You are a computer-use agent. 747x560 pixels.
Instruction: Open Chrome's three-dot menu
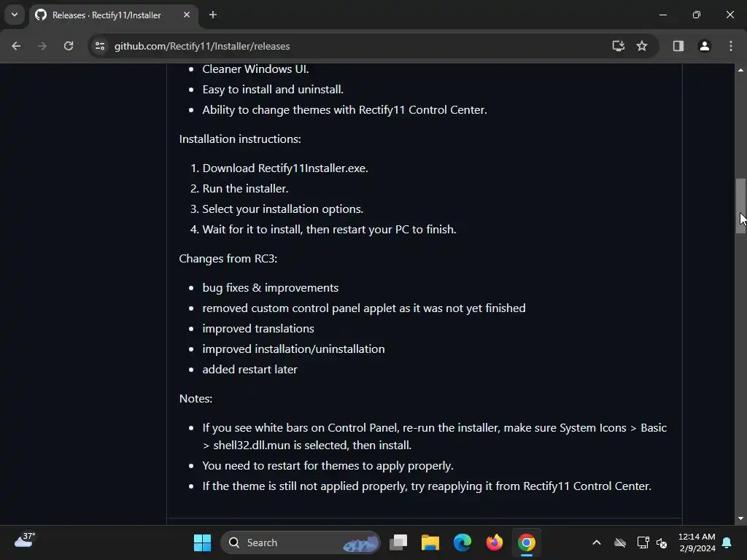731,46
